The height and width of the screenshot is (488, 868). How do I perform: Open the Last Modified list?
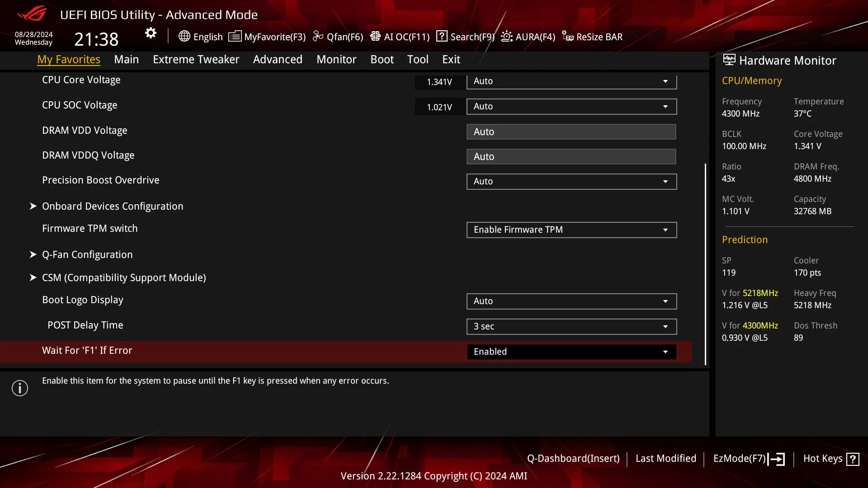point(666,458)
